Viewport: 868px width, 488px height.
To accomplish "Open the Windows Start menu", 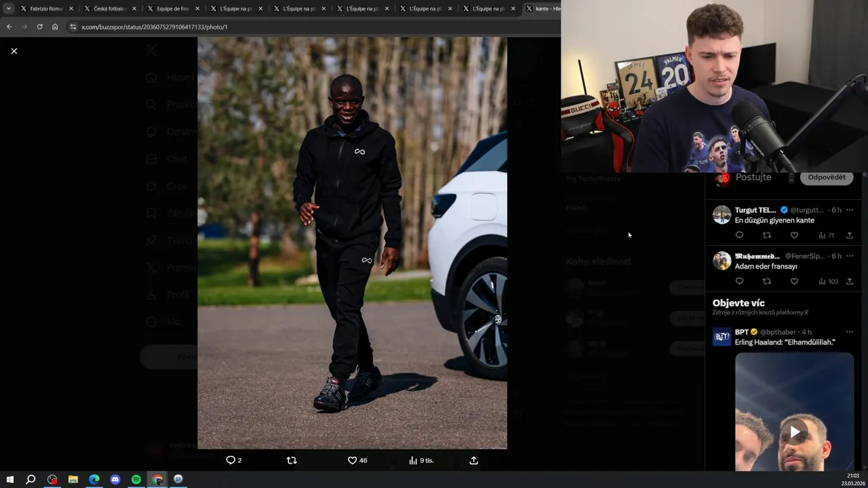I will [x=10, y=479].
